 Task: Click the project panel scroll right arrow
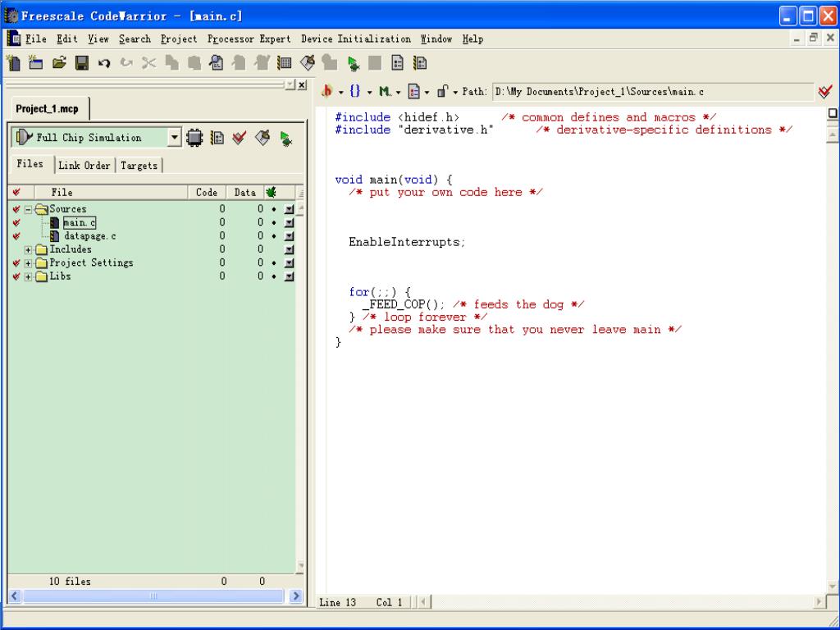point(295,596)
